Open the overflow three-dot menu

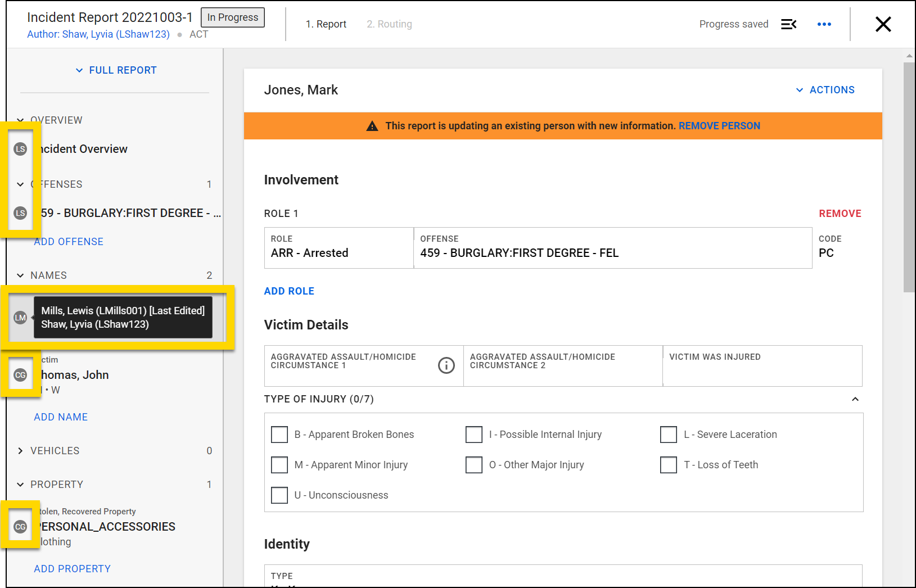(x=824, y=24)
